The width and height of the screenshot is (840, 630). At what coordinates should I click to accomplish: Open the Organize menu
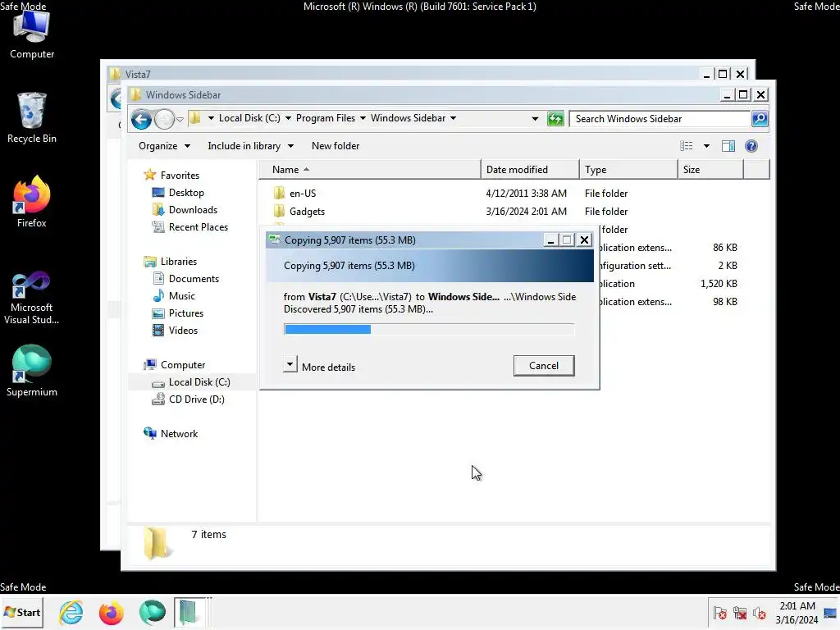(164, 146)
